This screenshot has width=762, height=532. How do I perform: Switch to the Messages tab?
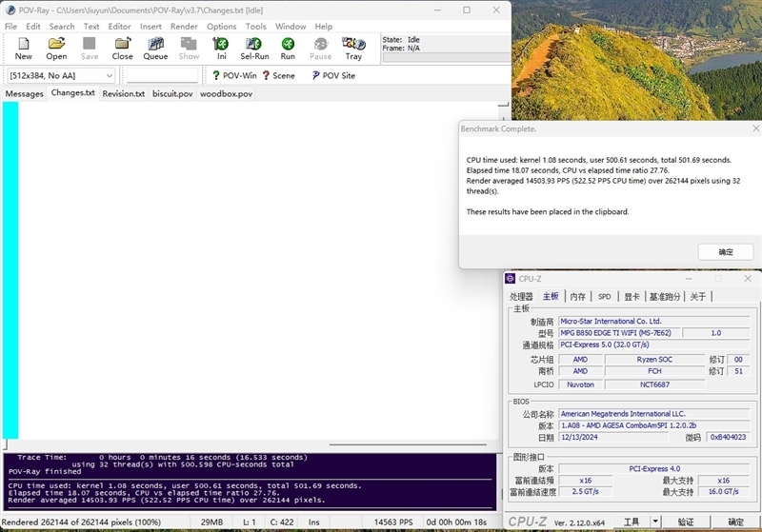pyautogui.click(x=24, y=93)
